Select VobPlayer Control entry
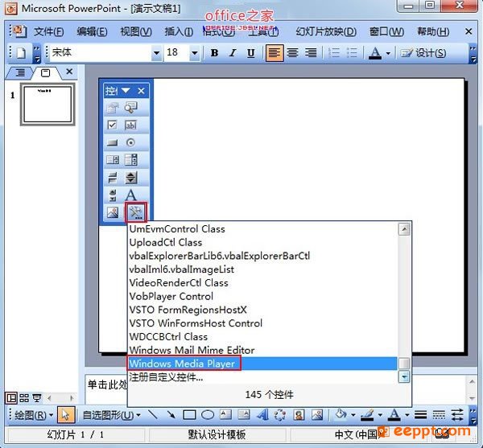483x448 pixels. (262, 296)
